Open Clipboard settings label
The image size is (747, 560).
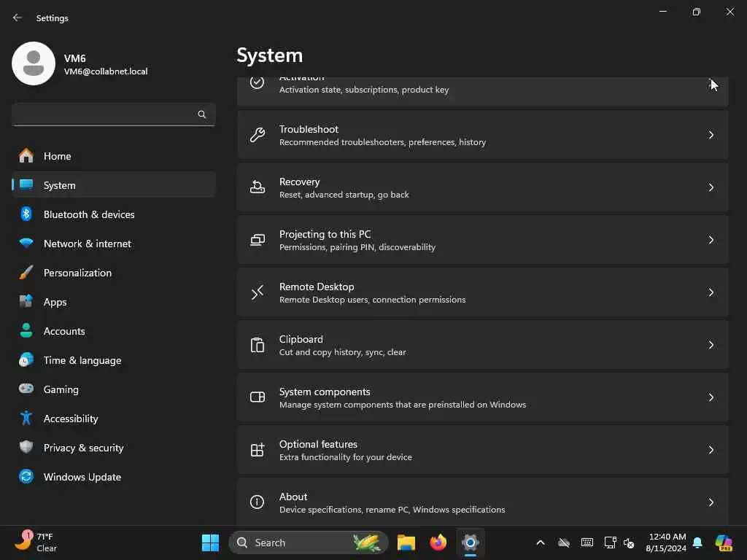(x=301, y=339)
